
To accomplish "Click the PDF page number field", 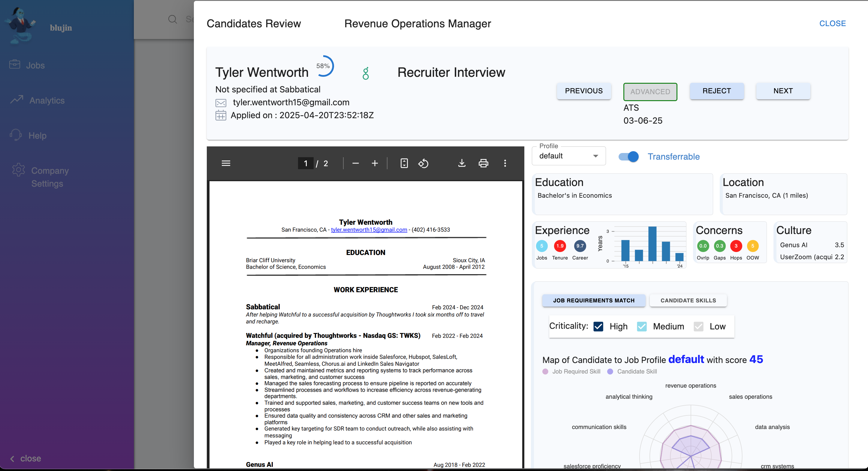I will click(305, 163).
